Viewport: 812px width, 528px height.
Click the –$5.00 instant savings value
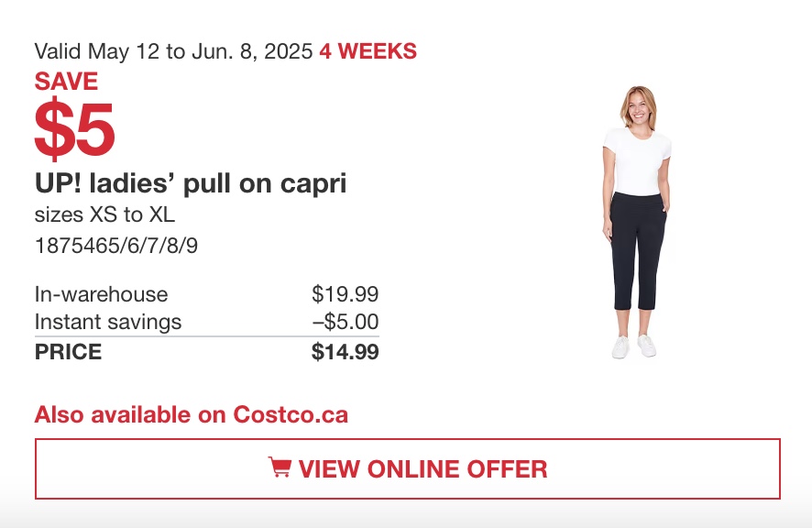coord(346,322)
